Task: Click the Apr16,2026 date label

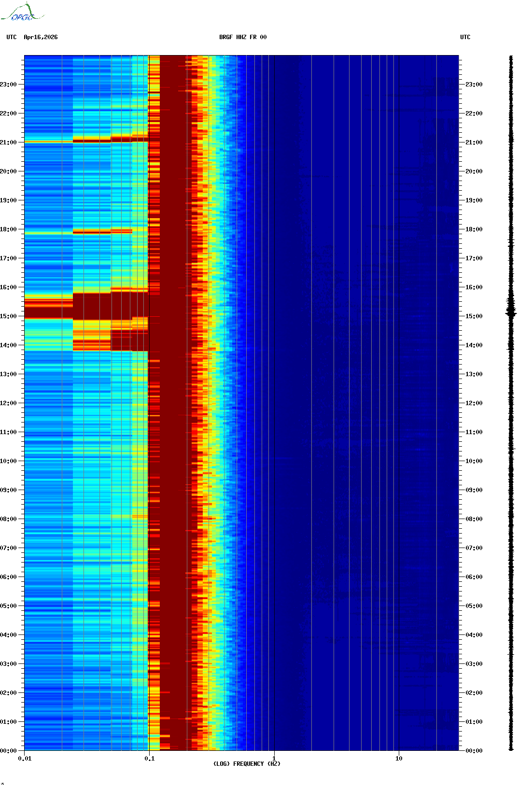Action: 41,37
